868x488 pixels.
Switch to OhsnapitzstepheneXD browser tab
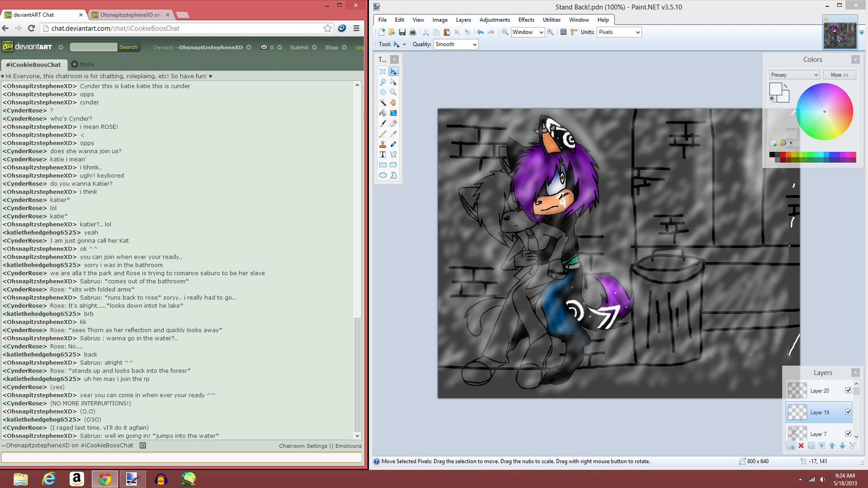coord(130,15)
